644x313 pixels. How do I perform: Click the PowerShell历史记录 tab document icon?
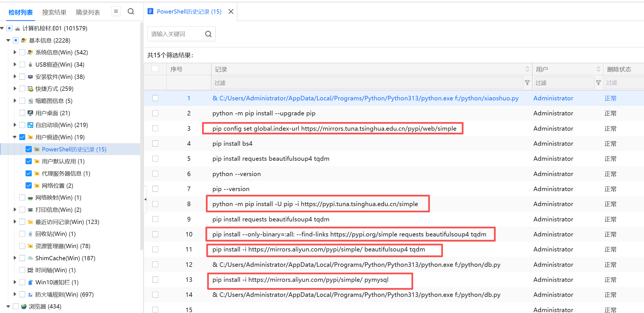click(x=151, y=11)
